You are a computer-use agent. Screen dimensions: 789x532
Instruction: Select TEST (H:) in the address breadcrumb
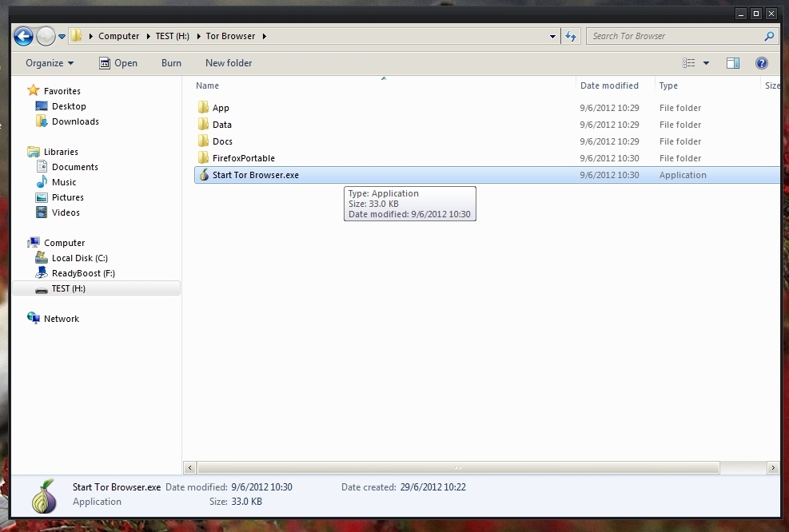(172, 36)
